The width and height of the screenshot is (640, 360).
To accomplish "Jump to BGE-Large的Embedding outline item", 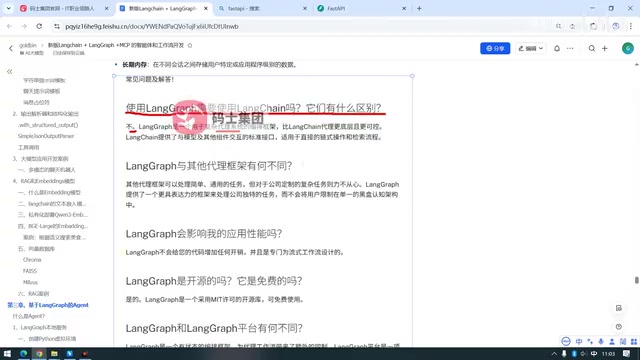I will 53,226.
